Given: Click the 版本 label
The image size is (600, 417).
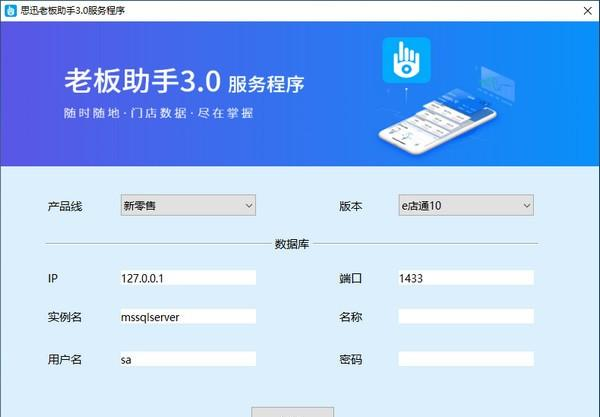Looking at the screenshot, I should (x=351, y=206).
